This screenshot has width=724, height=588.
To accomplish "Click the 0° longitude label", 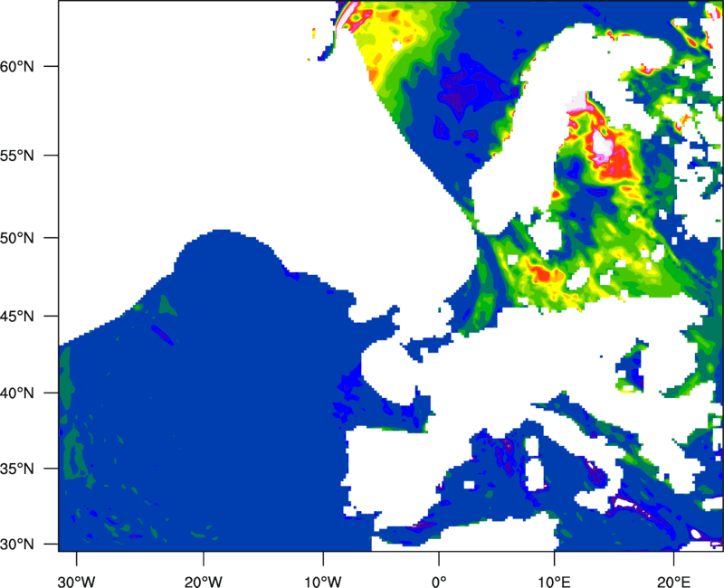I will coord(439,582).
